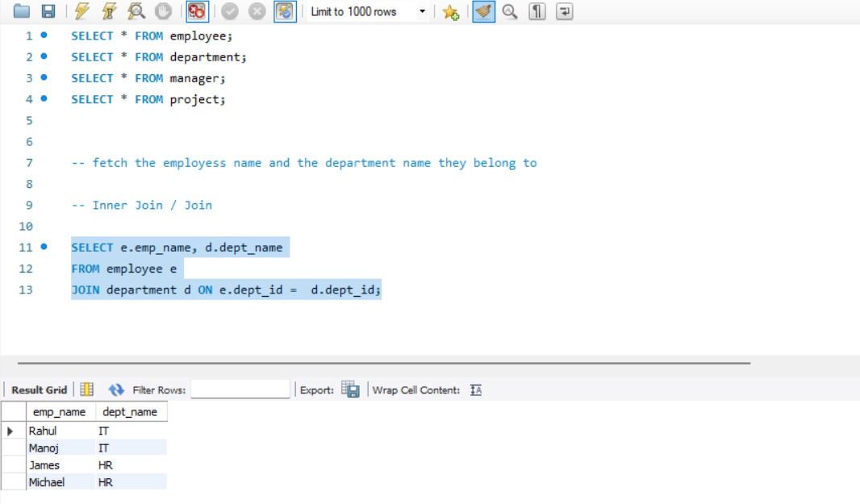Toggle auto-commit mode icon
860x504 pixels.
(x=286, y=11)
